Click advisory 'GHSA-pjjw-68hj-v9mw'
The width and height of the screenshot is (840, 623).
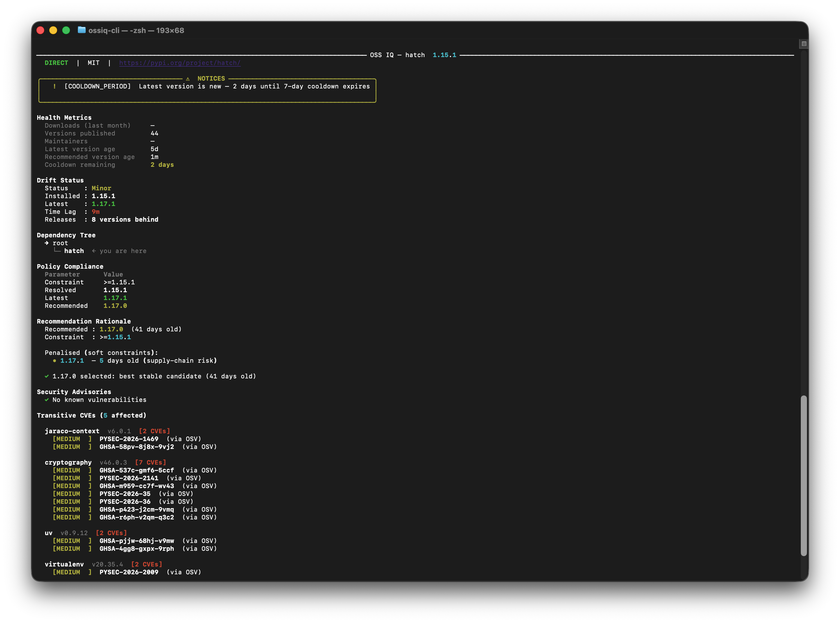click(137, 541)
